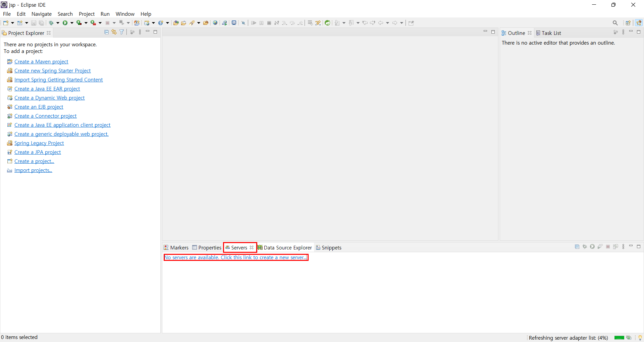
Task: Click the 'Create a JPA project' link
Action: pyautogui.click(x=38, y=152)
